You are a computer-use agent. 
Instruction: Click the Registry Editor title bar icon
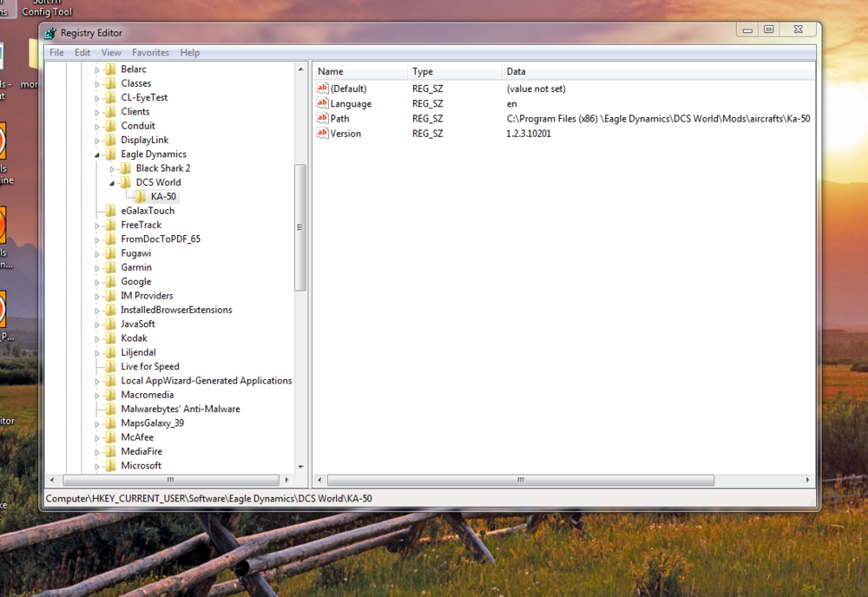50,33
